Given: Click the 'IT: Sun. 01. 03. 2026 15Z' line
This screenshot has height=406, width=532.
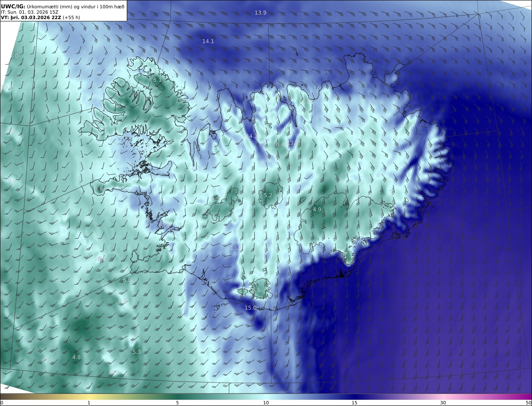Looking at the screenshot, I should point(30,12).
